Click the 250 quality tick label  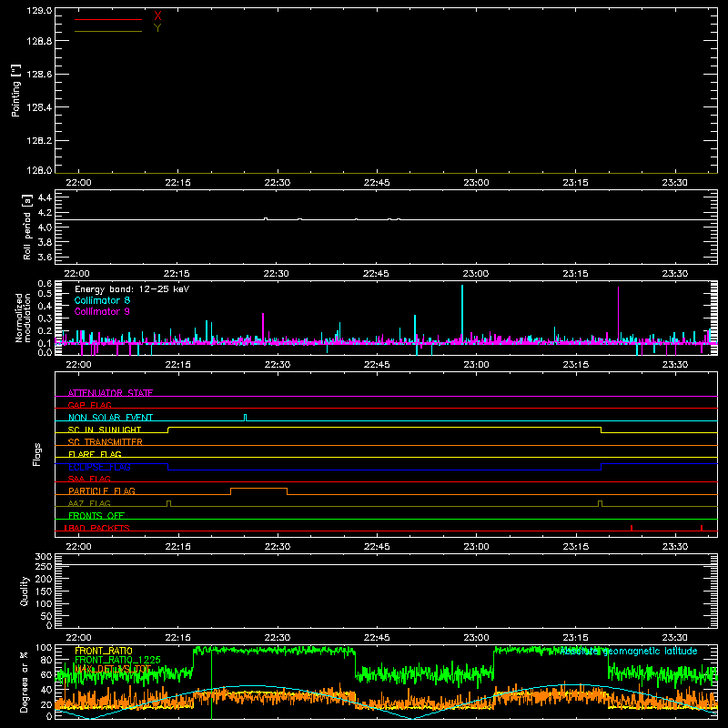click(x=44, y=567)
